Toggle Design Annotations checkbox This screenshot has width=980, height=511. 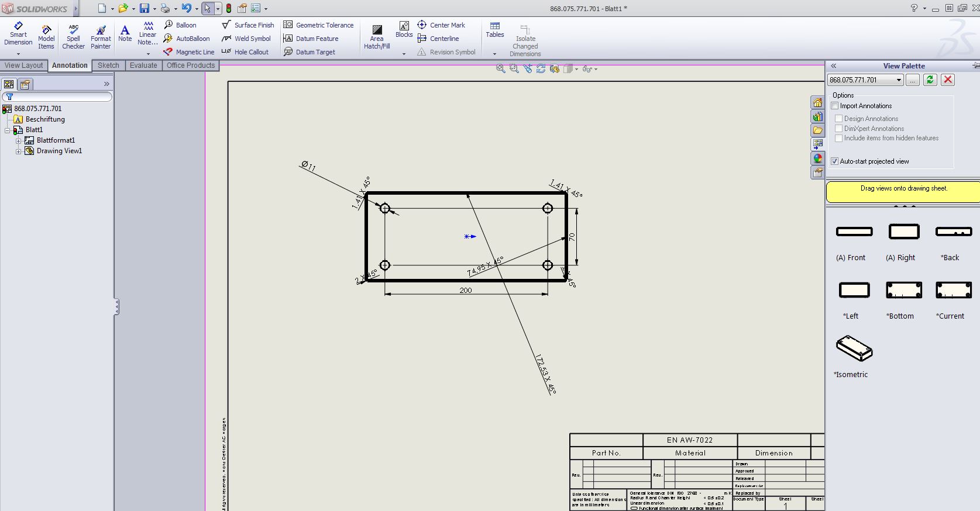(x=839, y=119)
